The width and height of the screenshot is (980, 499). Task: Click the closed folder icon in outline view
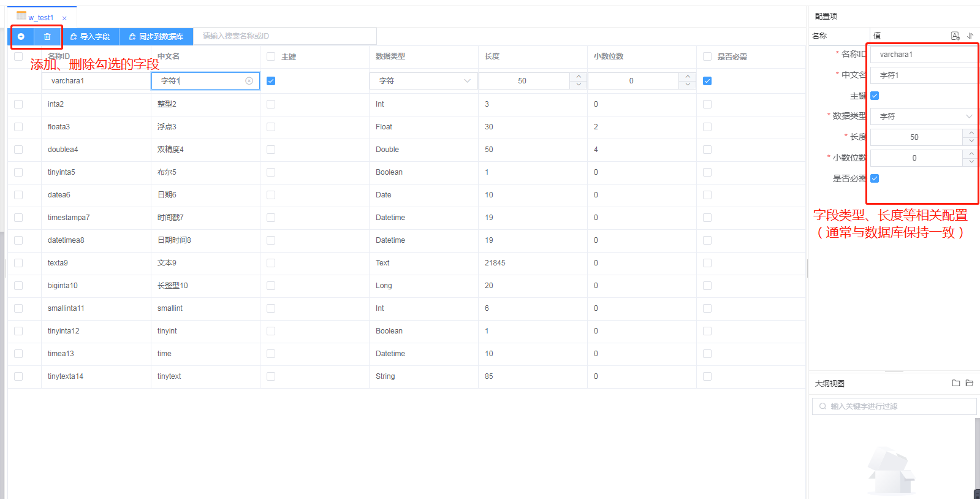(955, 383)
